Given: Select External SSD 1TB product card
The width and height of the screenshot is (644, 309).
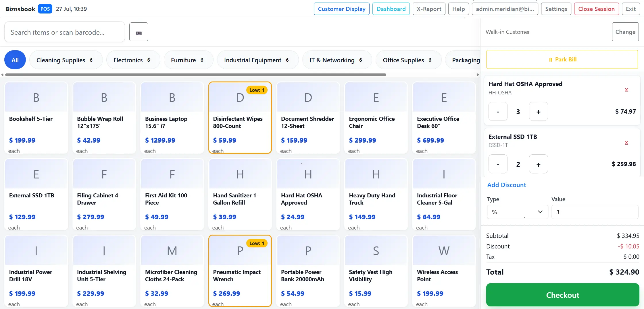Looking at the screenshot, I should (x=36, y=195).
